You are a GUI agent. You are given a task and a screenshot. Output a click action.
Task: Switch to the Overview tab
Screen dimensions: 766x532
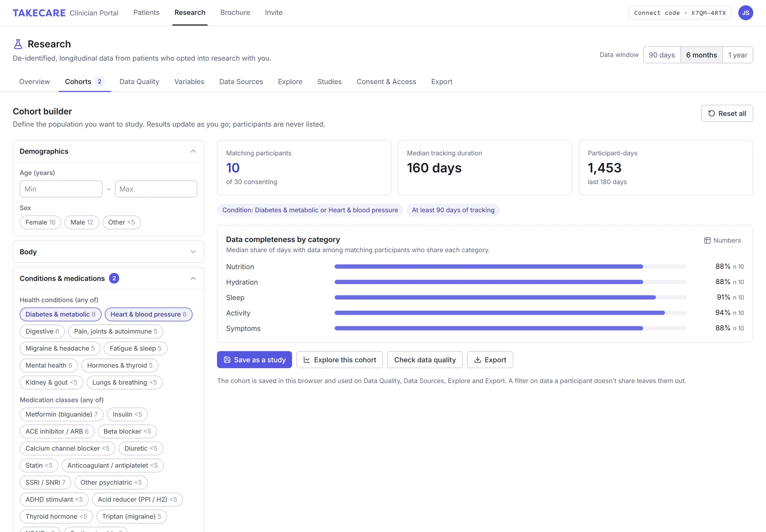(34, 82)
